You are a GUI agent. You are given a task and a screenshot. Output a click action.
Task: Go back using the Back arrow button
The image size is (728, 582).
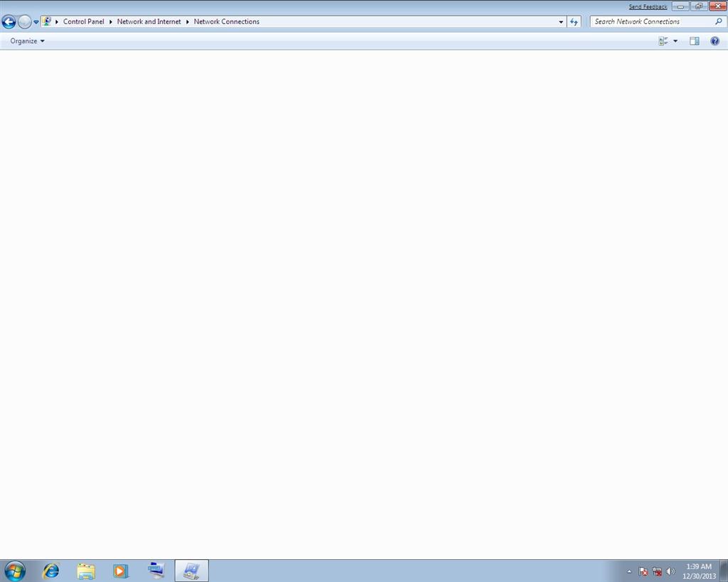tap(9, 22)
